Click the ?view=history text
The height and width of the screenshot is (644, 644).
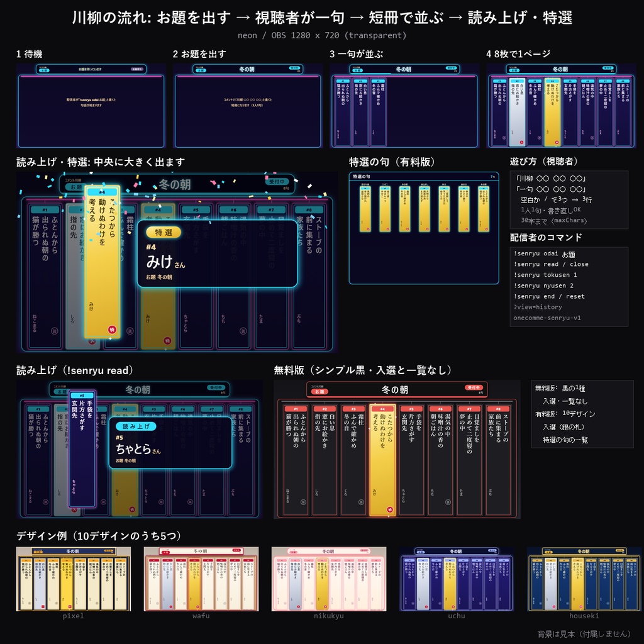[x=538, y=307]
